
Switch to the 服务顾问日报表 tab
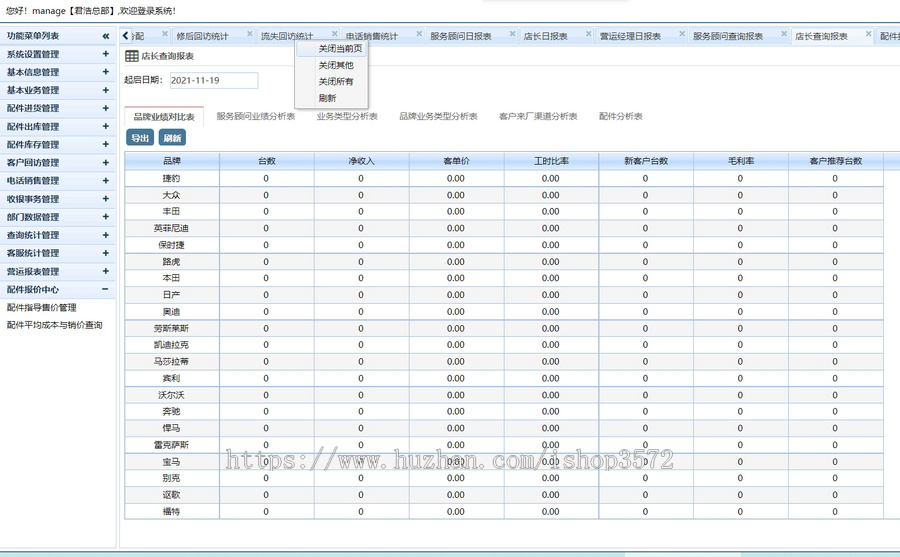(x=461, y=36)
